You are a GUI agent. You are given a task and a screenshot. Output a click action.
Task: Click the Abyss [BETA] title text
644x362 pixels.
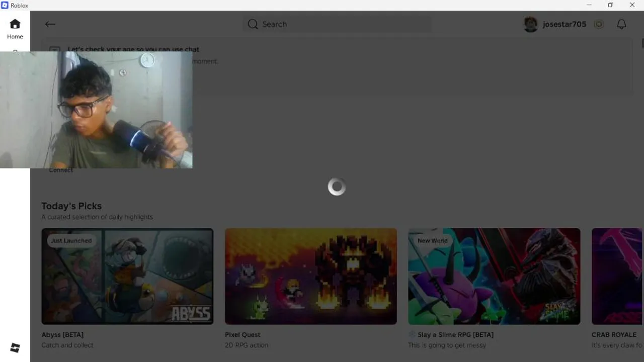coord(62,335)
